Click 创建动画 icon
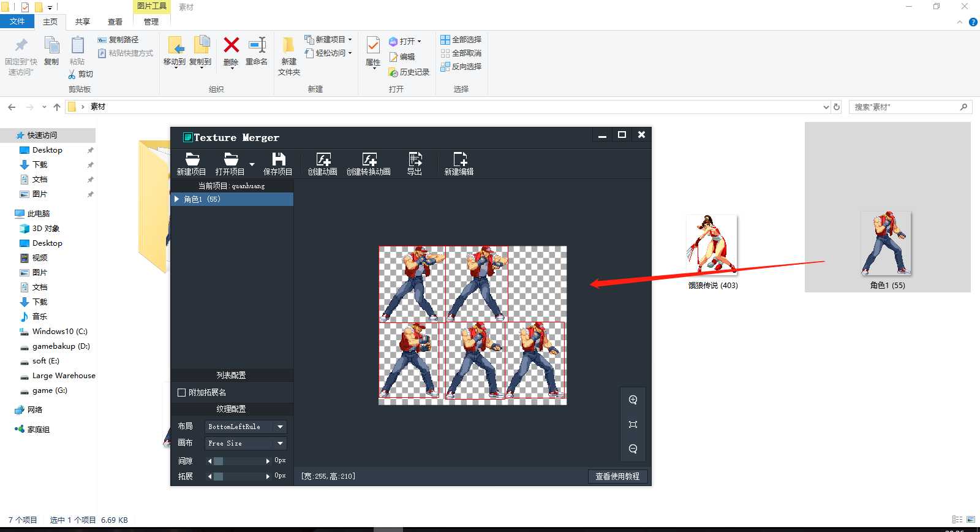 [323, 159]
